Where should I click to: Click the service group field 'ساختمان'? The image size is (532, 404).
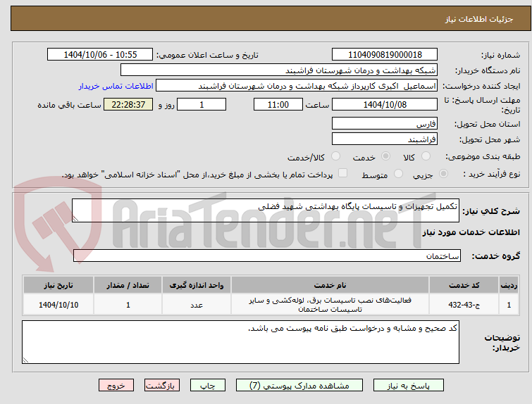(x=267, y=255)
